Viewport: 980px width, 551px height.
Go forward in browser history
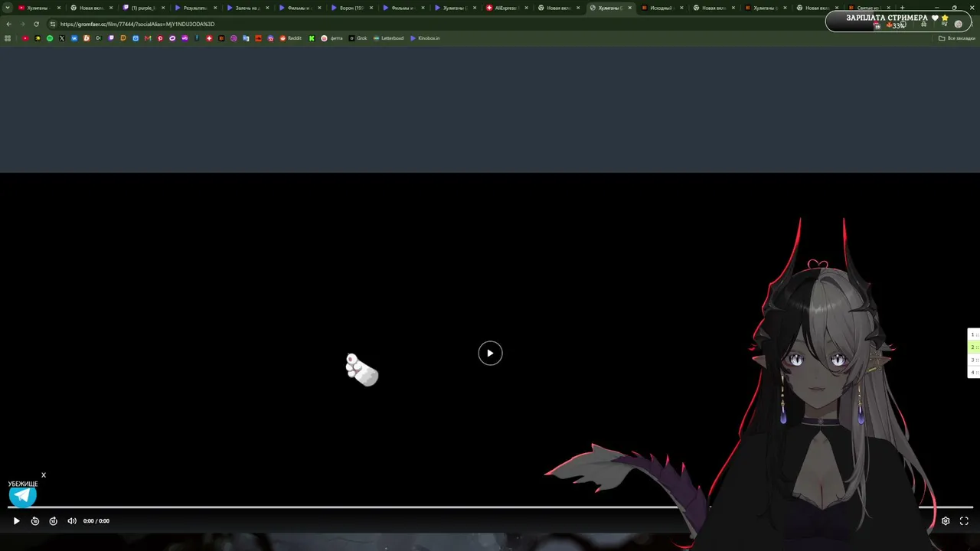point(22,24)
